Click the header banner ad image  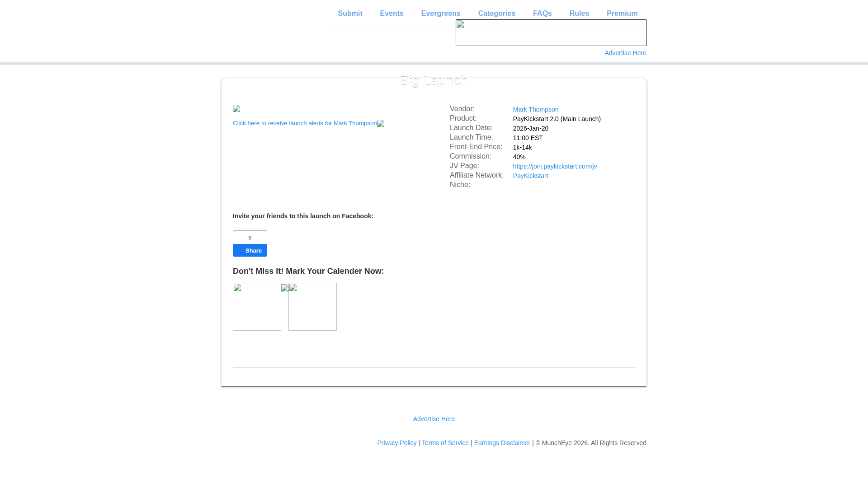551,33
